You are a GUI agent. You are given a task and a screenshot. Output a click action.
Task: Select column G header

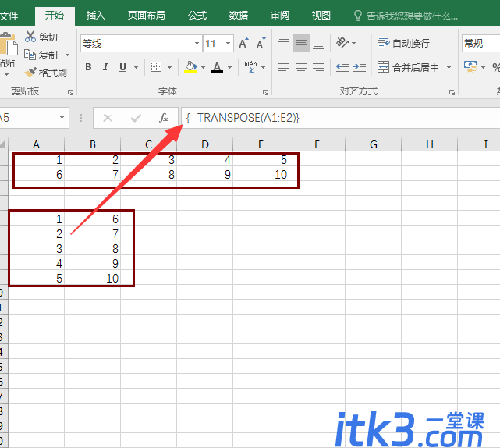pyautogui.click(x=373, y=144)
